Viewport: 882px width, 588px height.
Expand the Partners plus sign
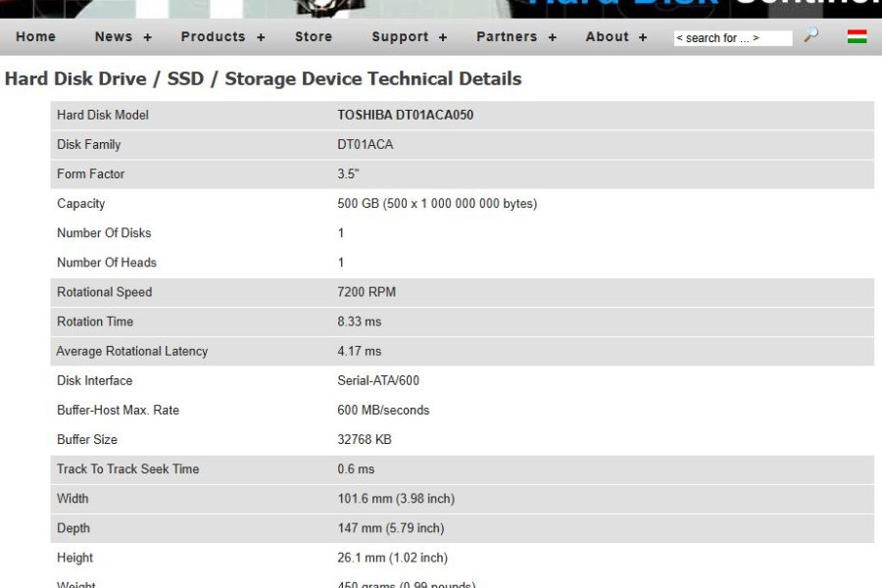[x=553, y=37]
